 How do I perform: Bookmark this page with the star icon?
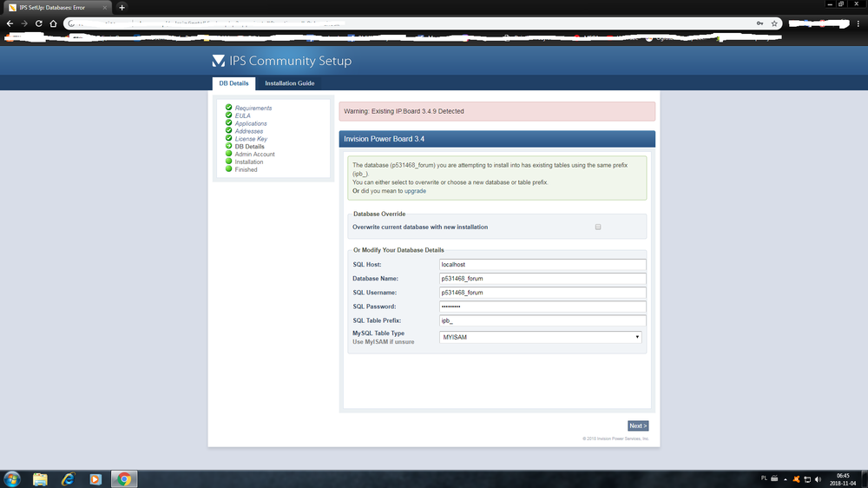coord(773,23)
